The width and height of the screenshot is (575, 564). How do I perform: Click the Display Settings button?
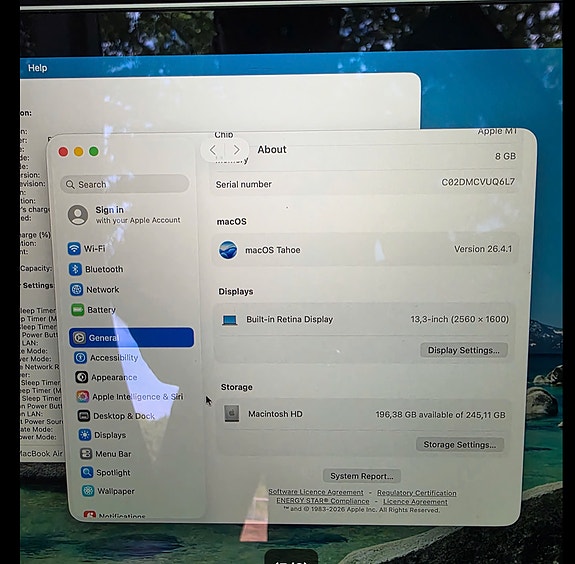[464, 350]
